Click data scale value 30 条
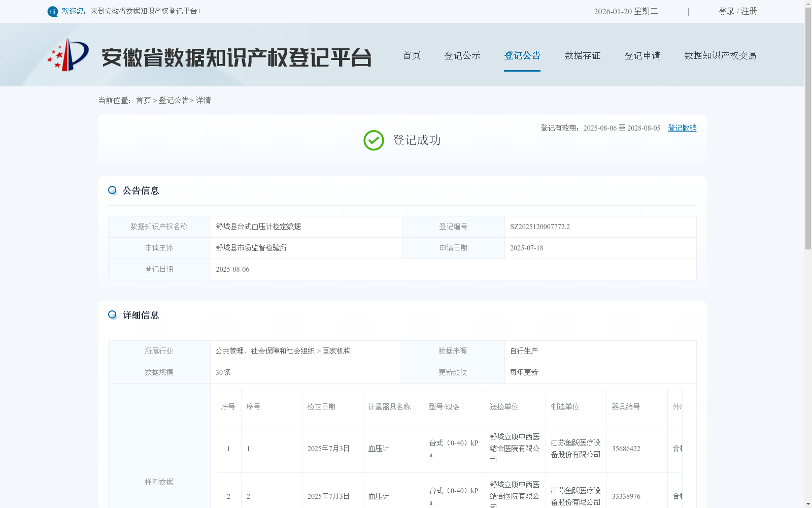 pyautogui.click(x=223, y=372)
